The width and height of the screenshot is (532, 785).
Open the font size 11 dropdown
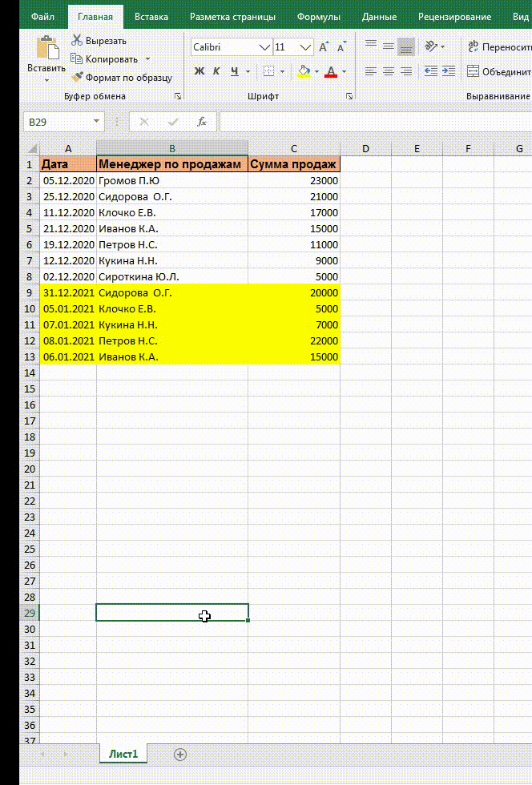pos(305,47)
